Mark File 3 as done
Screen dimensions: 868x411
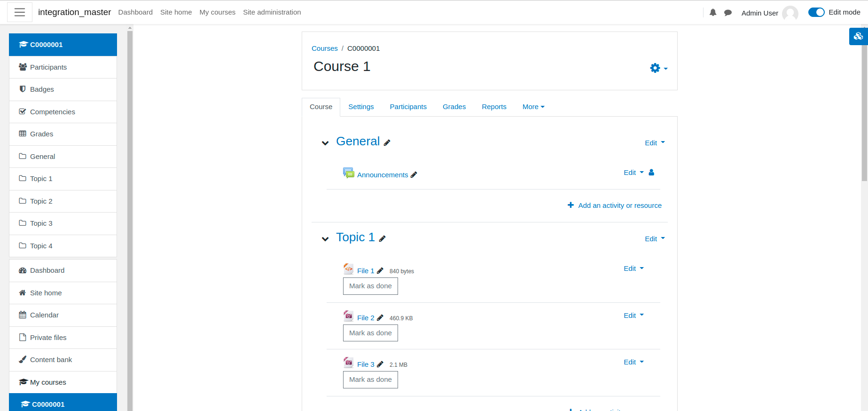[x=370, y=379]
